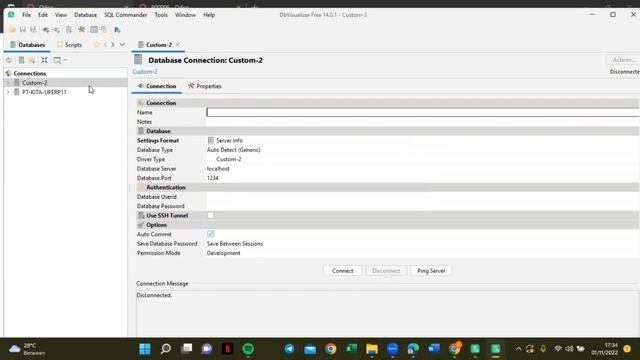Image resolution: width=640 pixels, height=360 pixels.
Task: Click the Database Userid field
Action: (x=422, y=197)
